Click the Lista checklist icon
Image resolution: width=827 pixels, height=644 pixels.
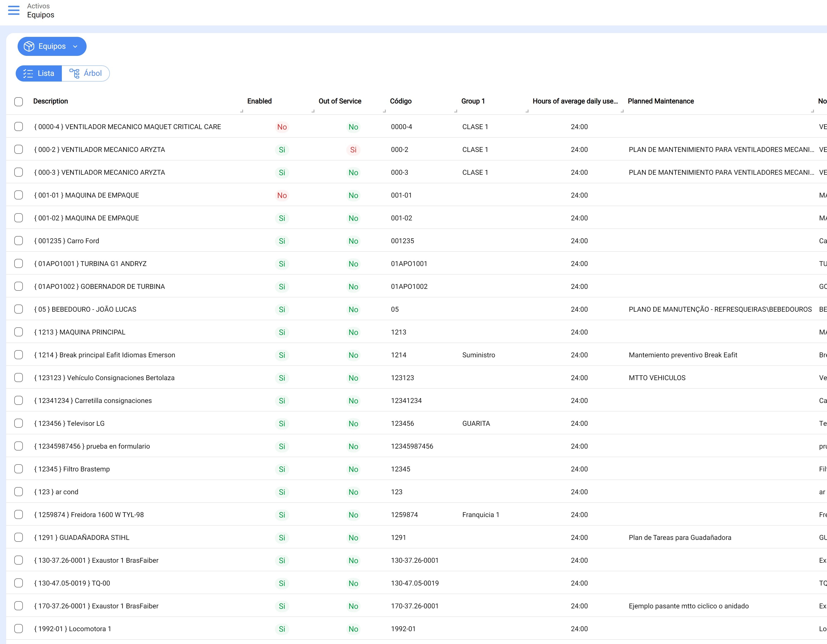(x=28, y=73)
